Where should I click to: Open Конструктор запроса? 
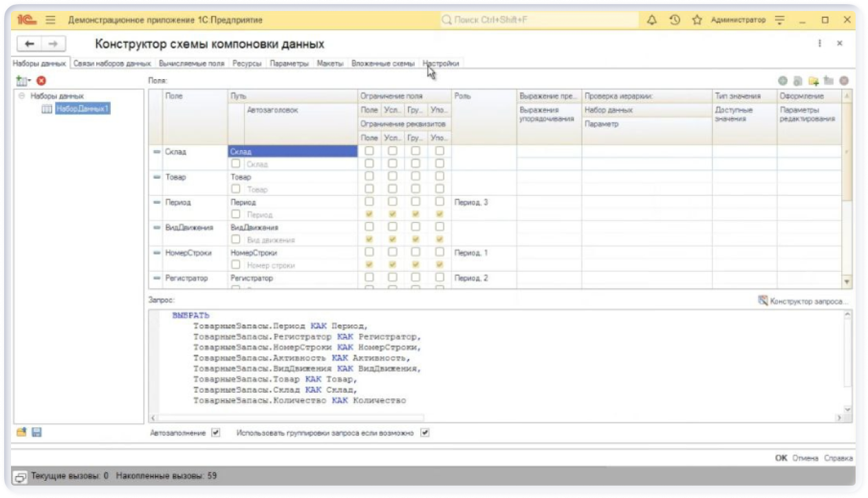point(803,301)
